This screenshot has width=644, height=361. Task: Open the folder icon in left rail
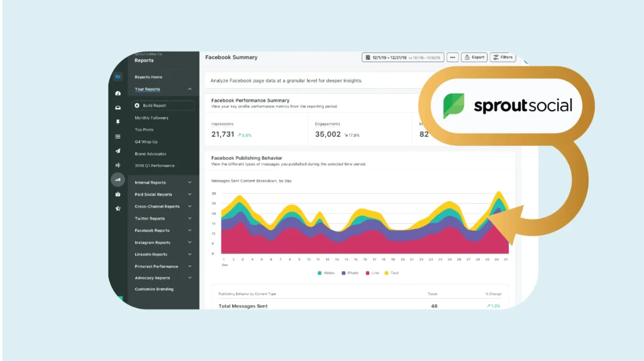[x=118, y=77]
